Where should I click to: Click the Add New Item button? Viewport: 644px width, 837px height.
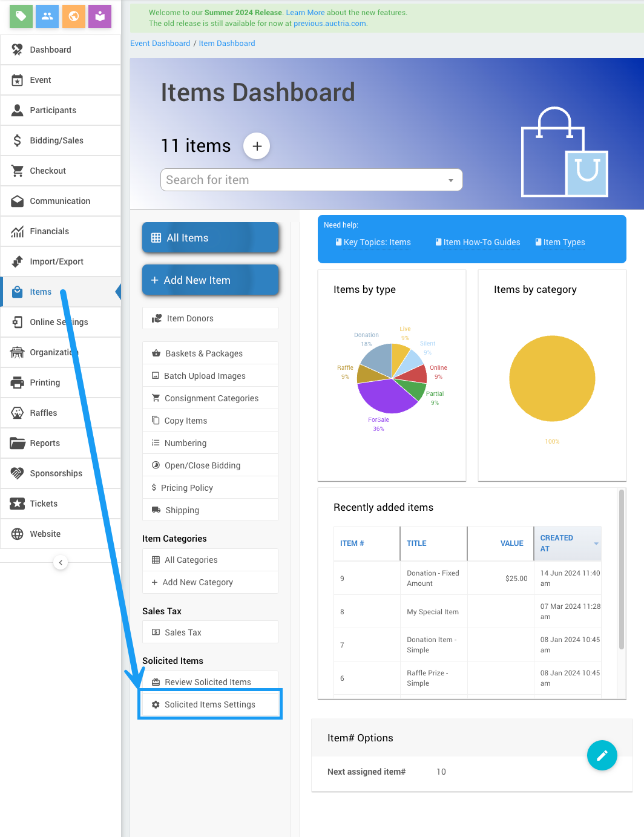(210, 280)
